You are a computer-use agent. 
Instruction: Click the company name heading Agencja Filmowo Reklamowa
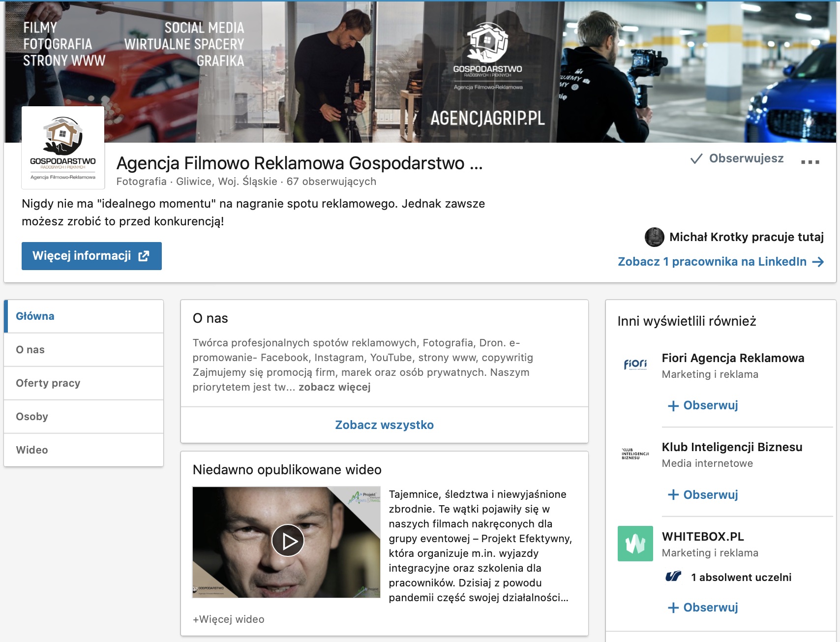300,163
